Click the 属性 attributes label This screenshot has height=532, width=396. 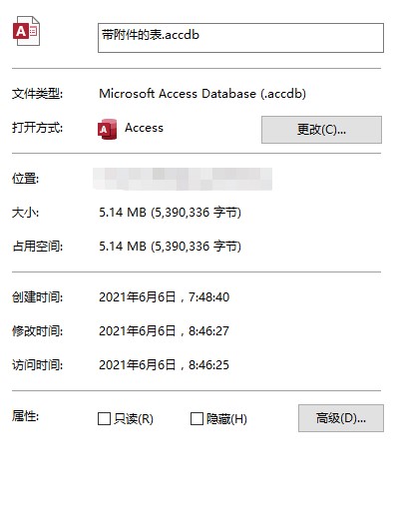[25, 415]
